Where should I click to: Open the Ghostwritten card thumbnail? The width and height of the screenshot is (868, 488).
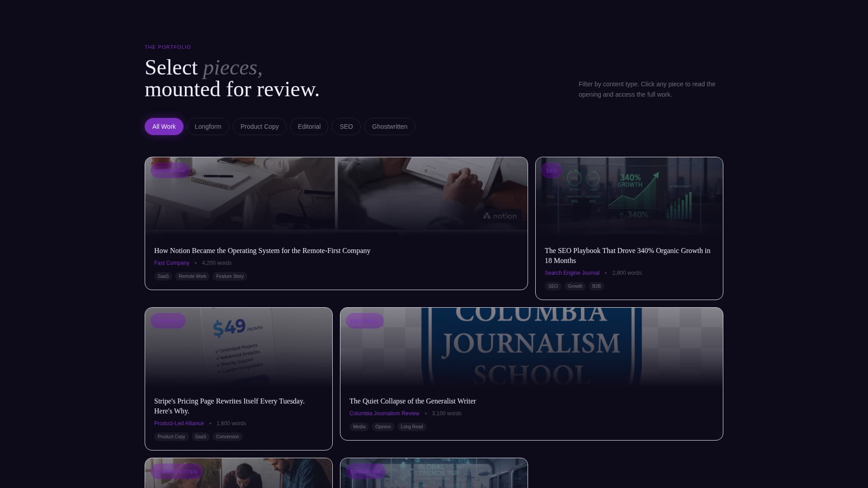click(239, 473)
